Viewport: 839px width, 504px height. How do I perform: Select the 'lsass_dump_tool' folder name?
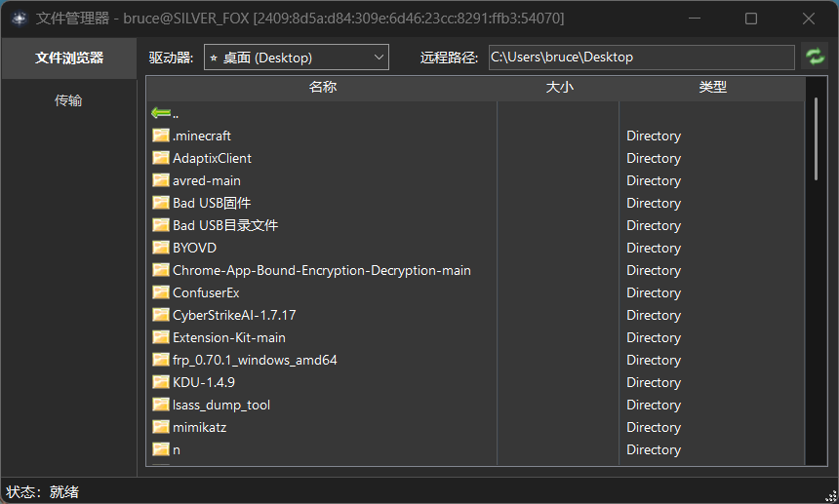point(221,406)
